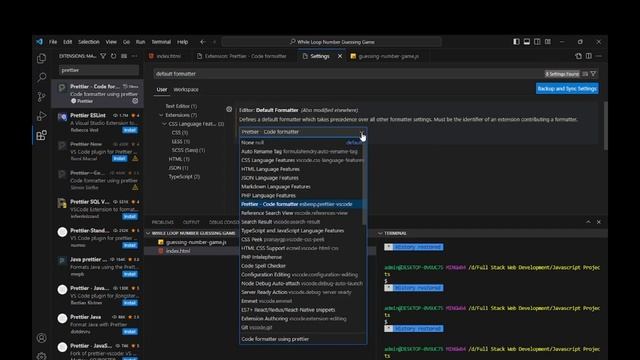Open Run and Debug view

[41, 116]
